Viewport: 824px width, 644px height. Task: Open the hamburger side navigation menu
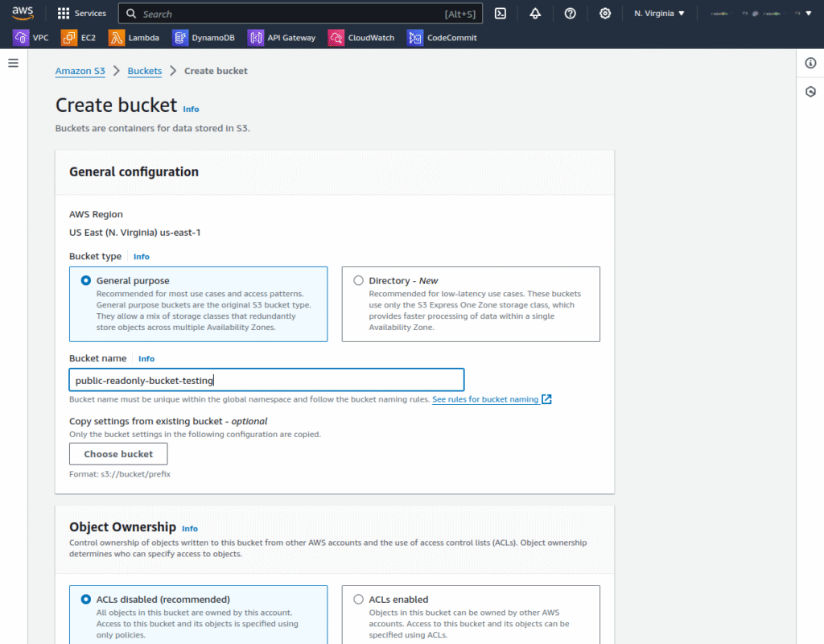13,63
